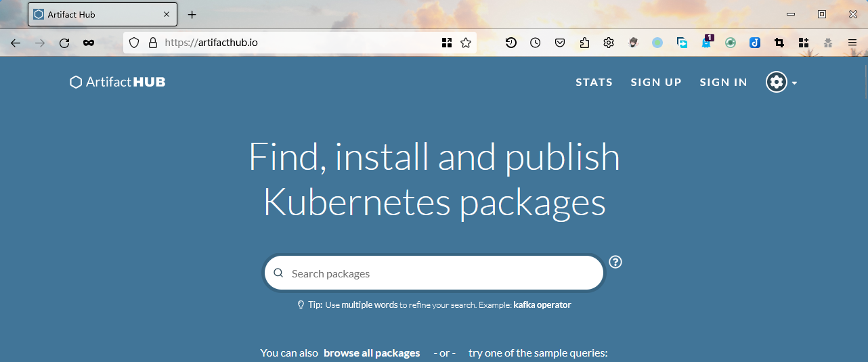Open the shield tracking protection icon
Image resolution: width=868 pixels, height=362 pixels.
[x=134, y=43]
